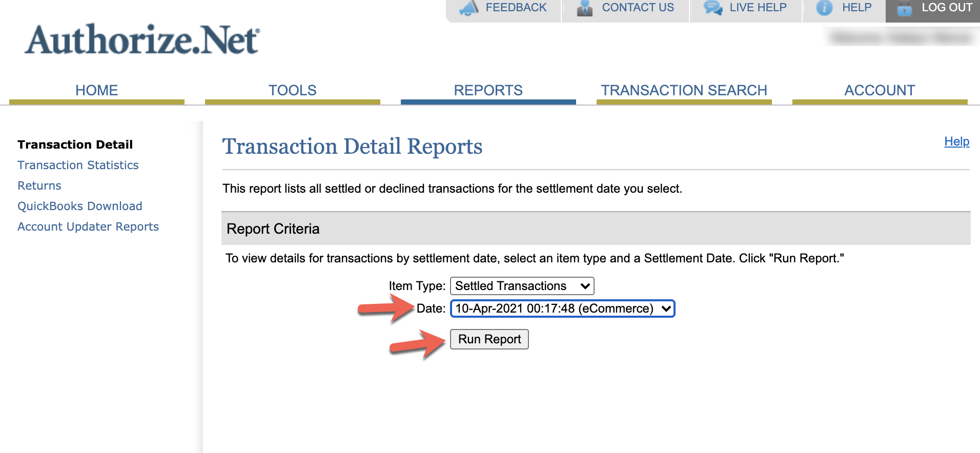980x453 pixels.
Task: Switch to the TOOLS tab
Action: tap(293, 91)
